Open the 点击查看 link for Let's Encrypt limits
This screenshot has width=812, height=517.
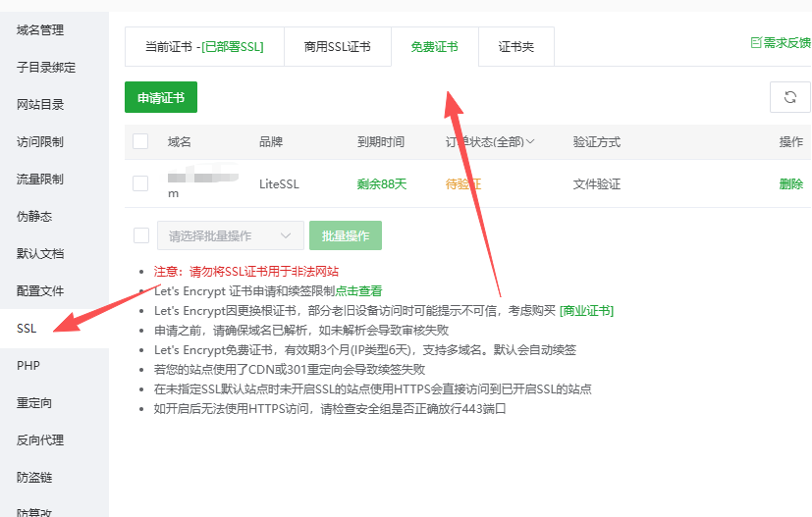click(x=358, y=291)
